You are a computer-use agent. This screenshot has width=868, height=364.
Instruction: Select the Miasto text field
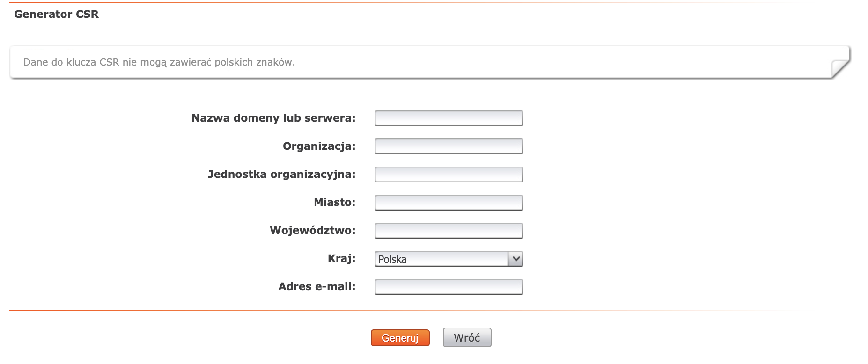tap(449, 203)
